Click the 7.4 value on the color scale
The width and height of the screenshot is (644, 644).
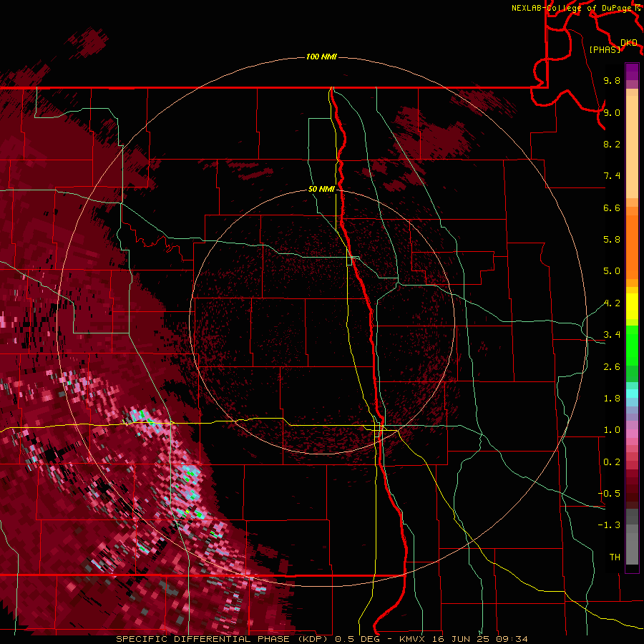(x=612, y=176)
